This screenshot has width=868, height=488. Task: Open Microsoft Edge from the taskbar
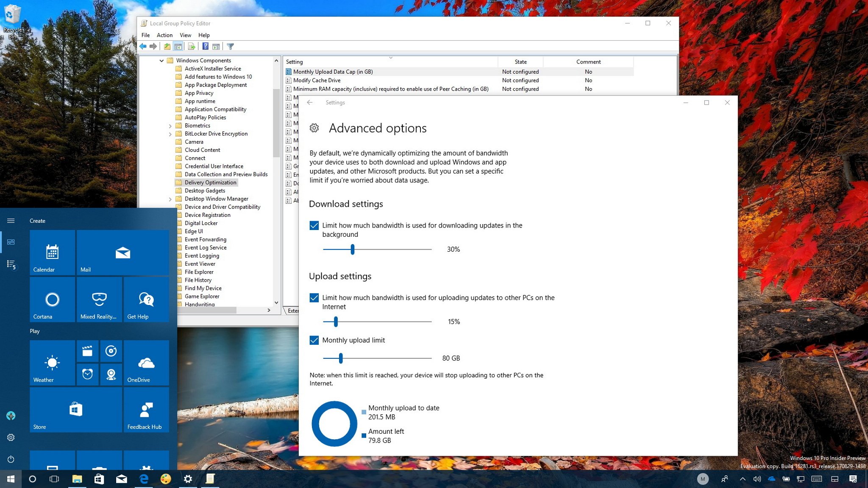tap(144, 479)
